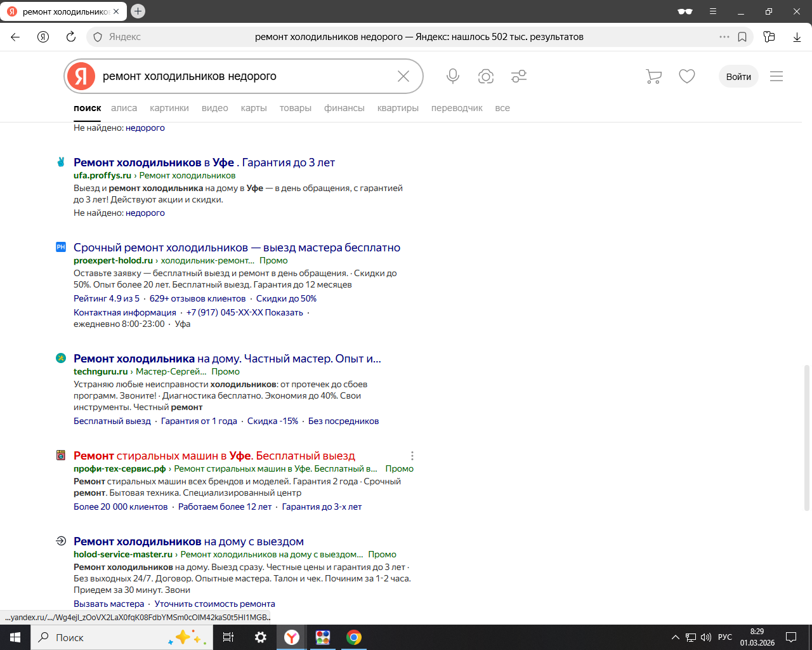The width and height of the screenshot is (812, 650).
Task: Click the voice search microphone icon
Action: point(453,76)
